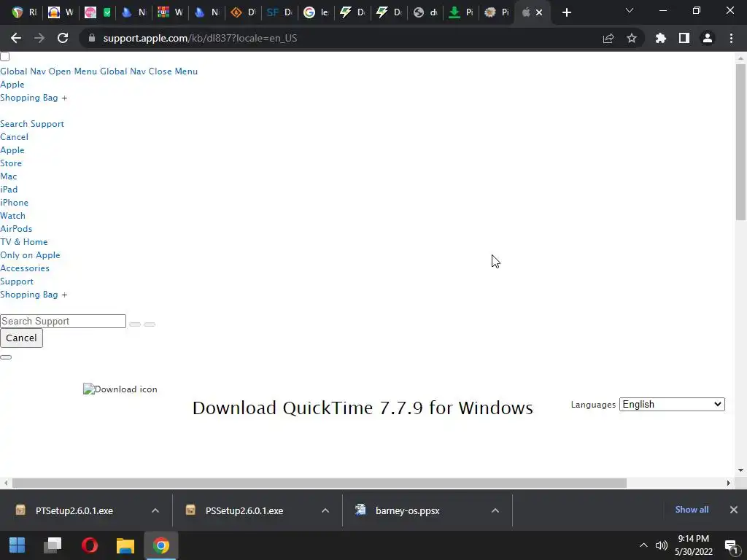
Task: Open the Only on Apple link
Action: coord(30,255)
